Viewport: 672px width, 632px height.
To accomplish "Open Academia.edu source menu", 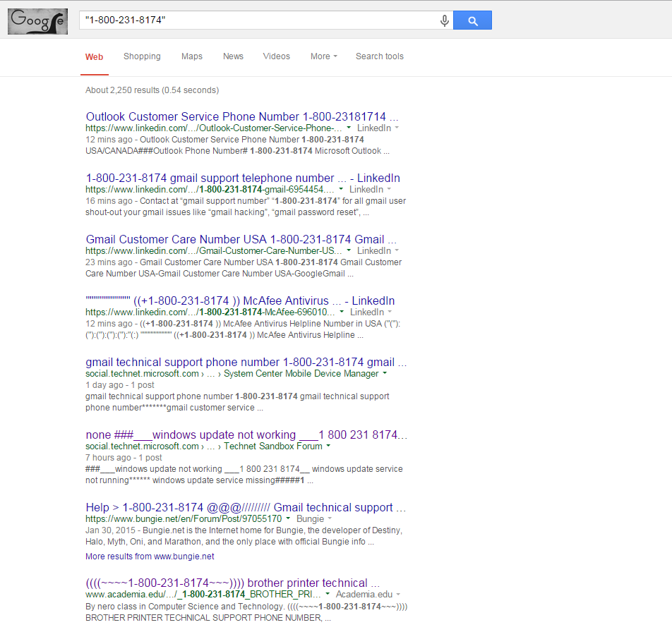I will 368,594.
